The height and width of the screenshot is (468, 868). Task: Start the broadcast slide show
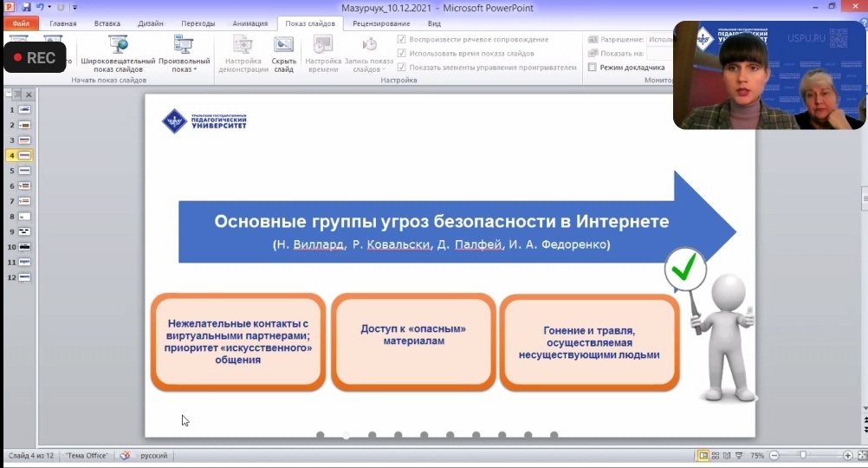pyautogui.click(x=118, y=53)
